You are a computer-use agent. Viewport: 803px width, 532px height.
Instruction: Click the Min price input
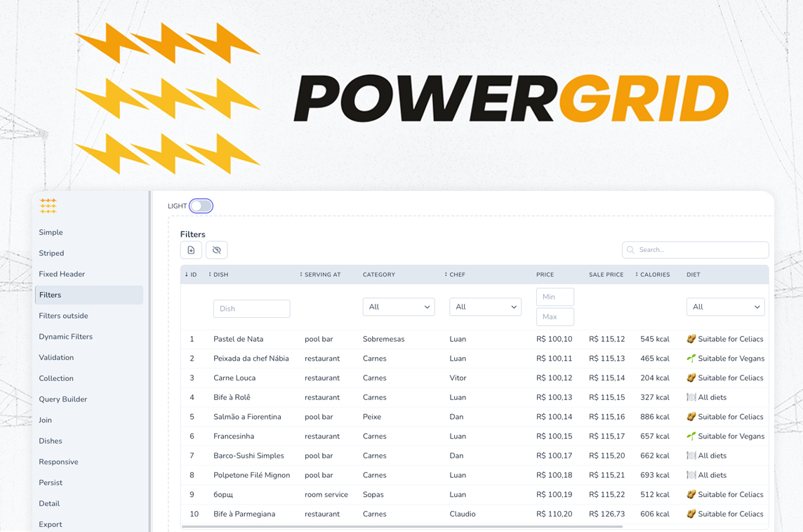click(x=555, y=297)
